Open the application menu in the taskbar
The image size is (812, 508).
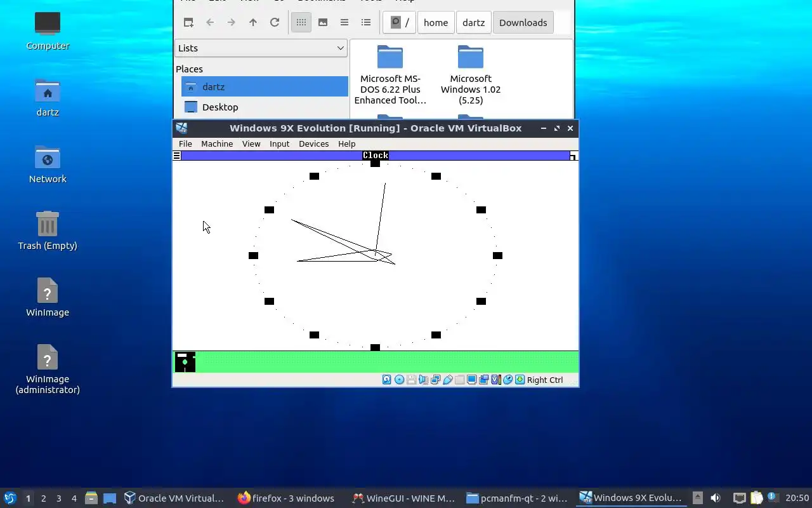pos(10,498)
